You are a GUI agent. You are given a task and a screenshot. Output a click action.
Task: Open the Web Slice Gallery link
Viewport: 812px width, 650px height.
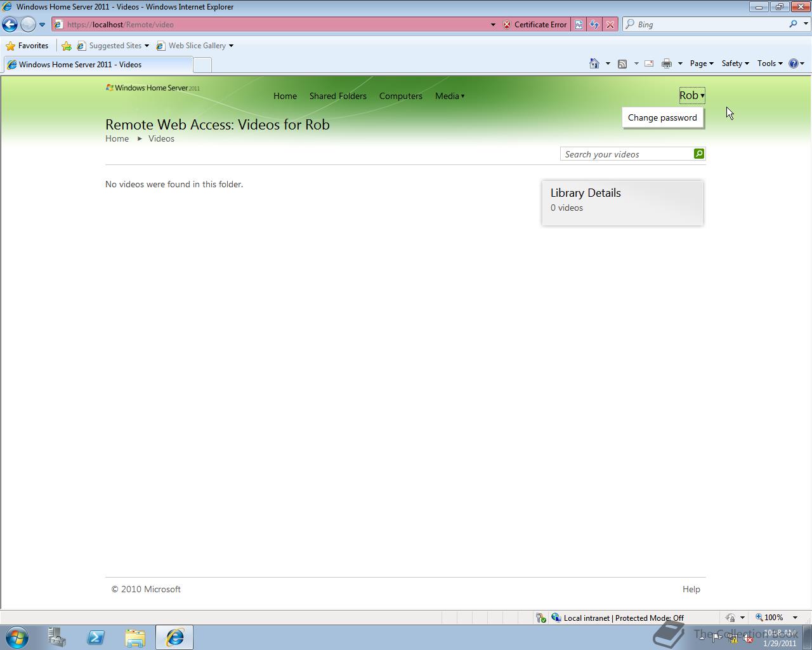[195, 46]
